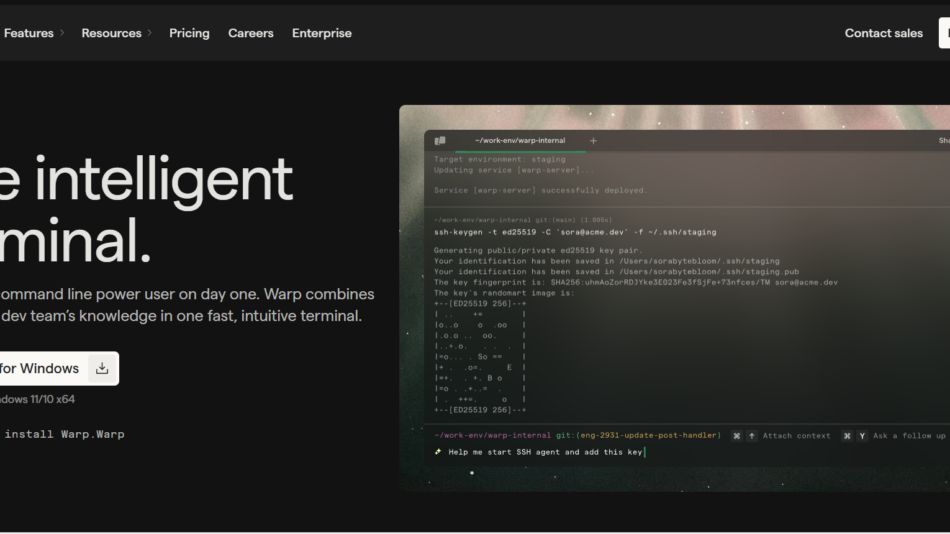The height and width of the screenshot is (534, 950).
Task: Click the sparkle icon before the SSH prompt
Action: pyautogui.click(x=438, y=452)
